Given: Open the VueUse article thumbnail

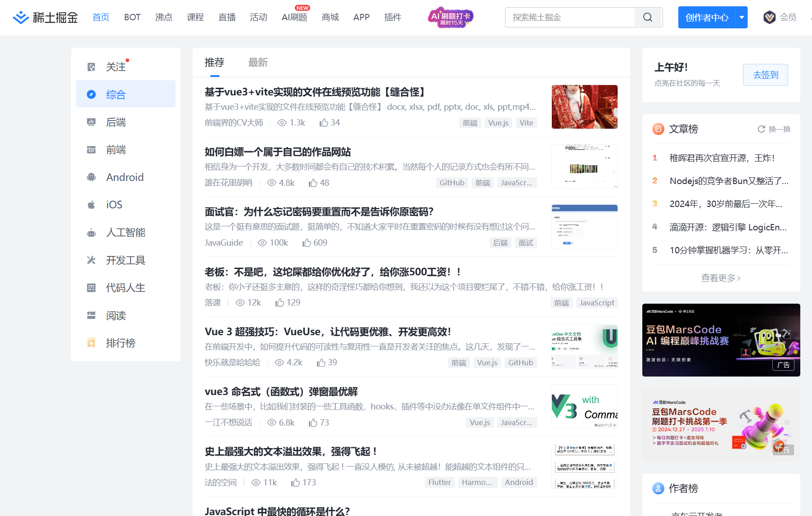Looking at the screenshot, I should pos(585,346).
